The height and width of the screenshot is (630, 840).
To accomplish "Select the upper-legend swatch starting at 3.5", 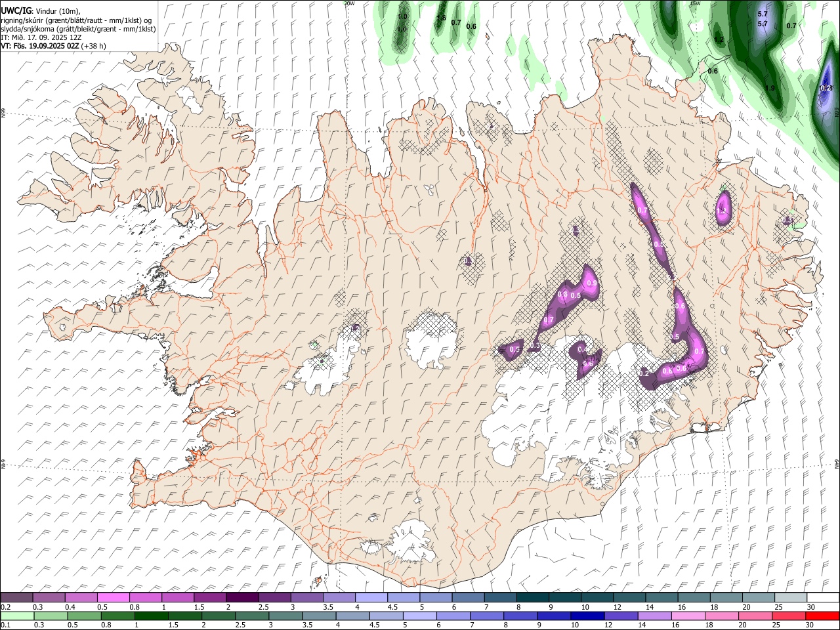I will tap(339, 598).
